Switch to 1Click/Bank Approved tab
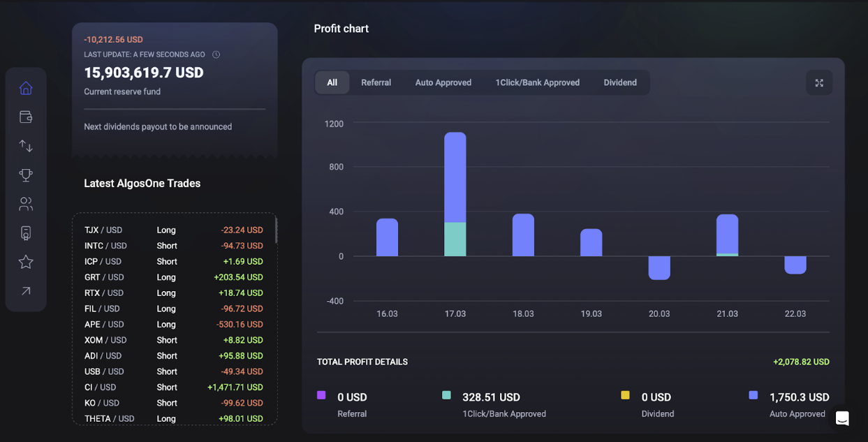 [537, 82]
